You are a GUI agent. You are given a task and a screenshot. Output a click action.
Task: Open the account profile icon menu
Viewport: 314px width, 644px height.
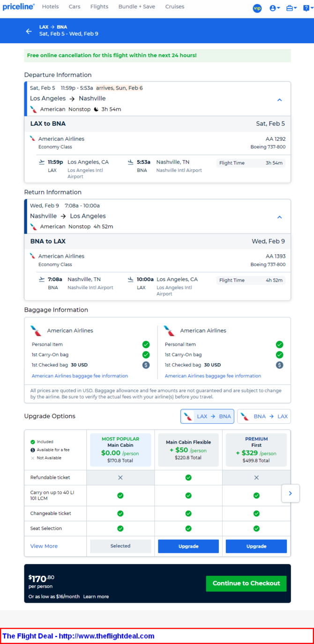275,8
